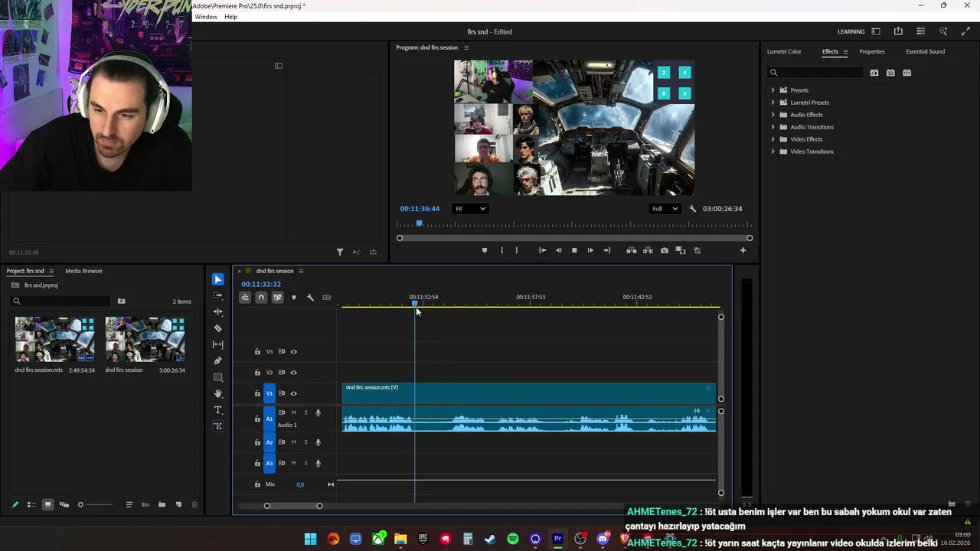
Task: Stop playback in the program monitor
Action: (574, 250)
